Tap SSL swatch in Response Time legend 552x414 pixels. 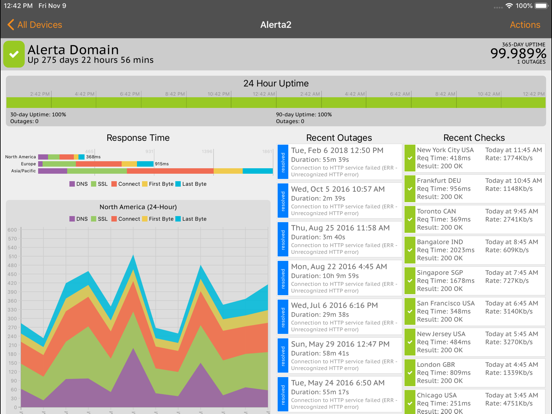pyautogui.click(x=93, y=184)
